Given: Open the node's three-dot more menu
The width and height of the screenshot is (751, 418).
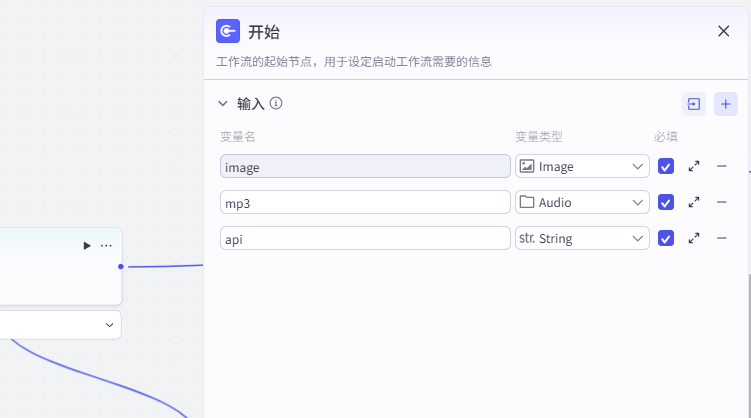Looking at the screenshot, I should coord(106,245).
